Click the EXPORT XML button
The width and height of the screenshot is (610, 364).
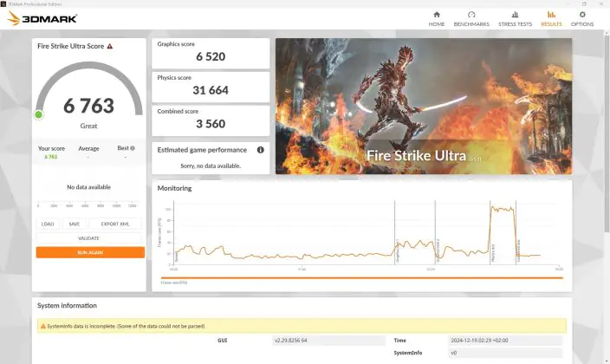pyautogui.click(x=115, y=224)
